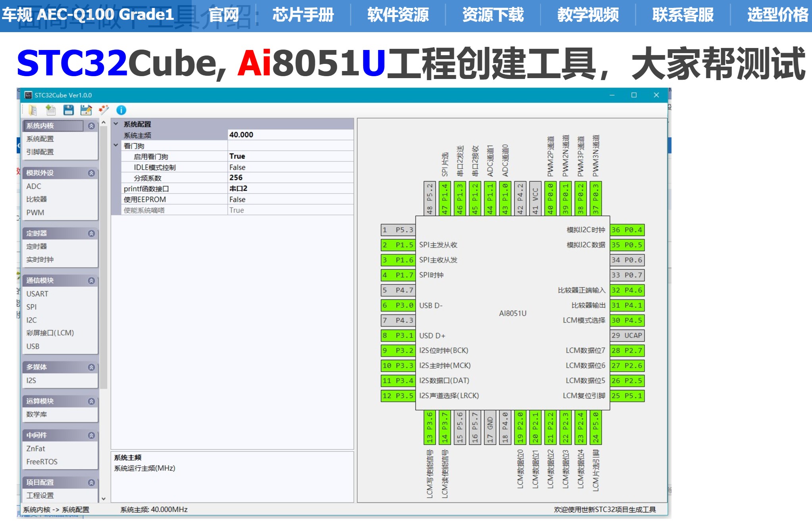
Task: Collapse the 模拟外设 sidebar group
Action: tap(91, 173)
